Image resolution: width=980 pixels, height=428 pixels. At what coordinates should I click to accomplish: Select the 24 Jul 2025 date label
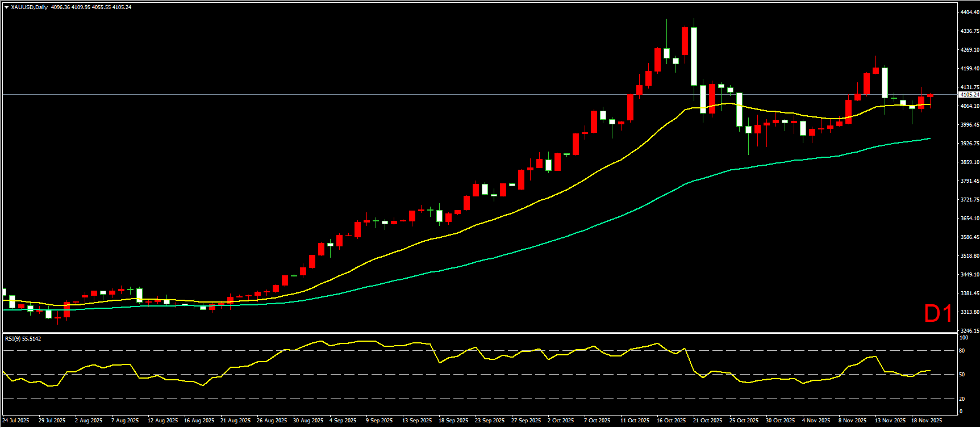click(16, 421)
